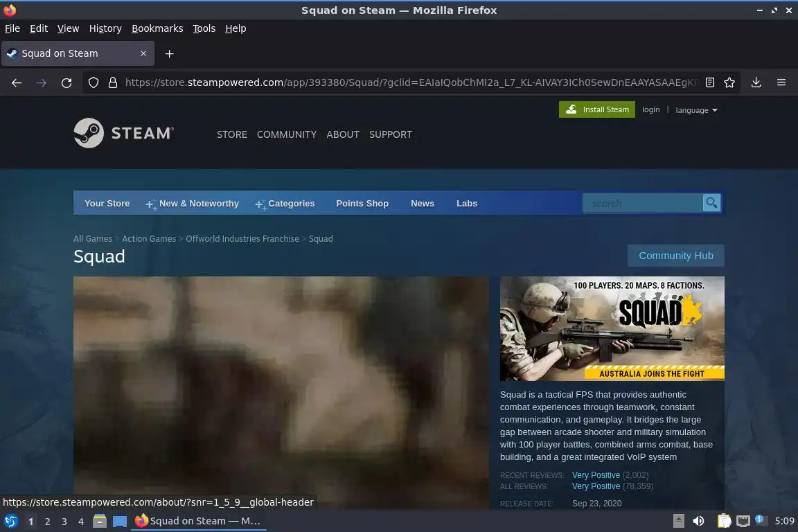798x532 pixels.
Task: Click the padlock site information icon
Action: pyautogui.click(x=113, y=82)
